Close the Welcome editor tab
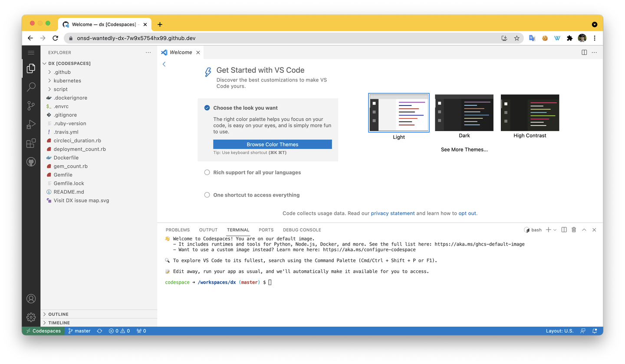The width and height of the screenshot is (625, 364). 198,52
